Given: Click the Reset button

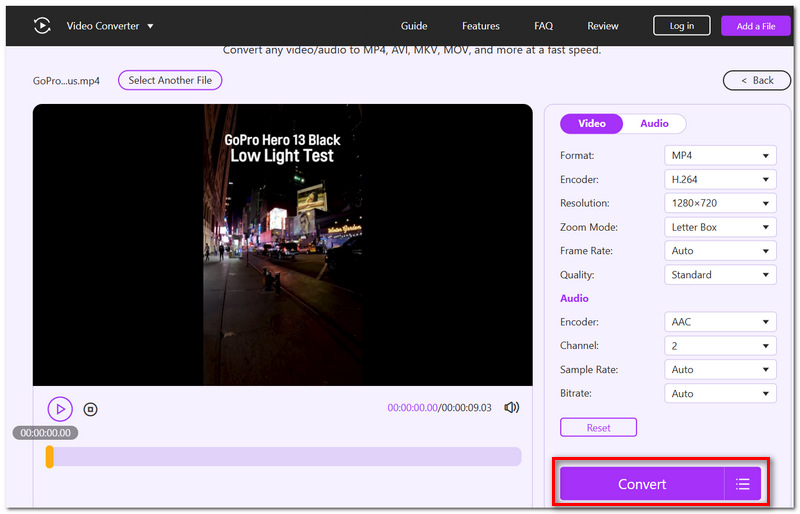Looking at the screenshot, I should [x=598, y=428].
